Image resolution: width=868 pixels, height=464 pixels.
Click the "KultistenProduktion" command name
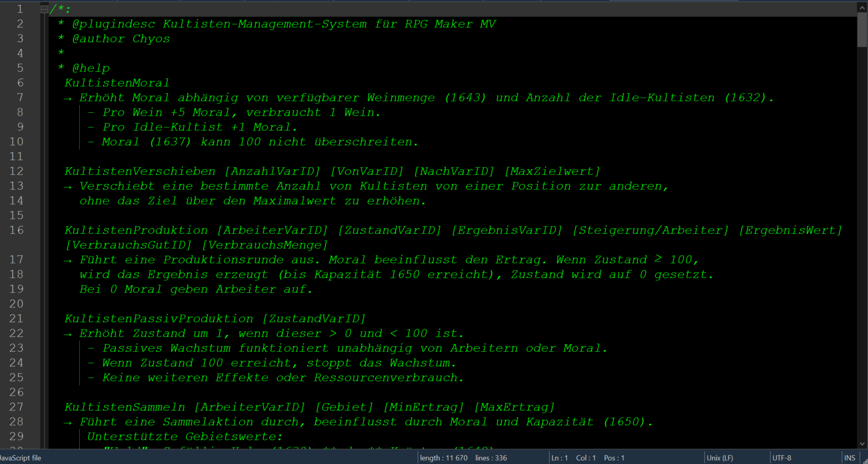[136, 230]
